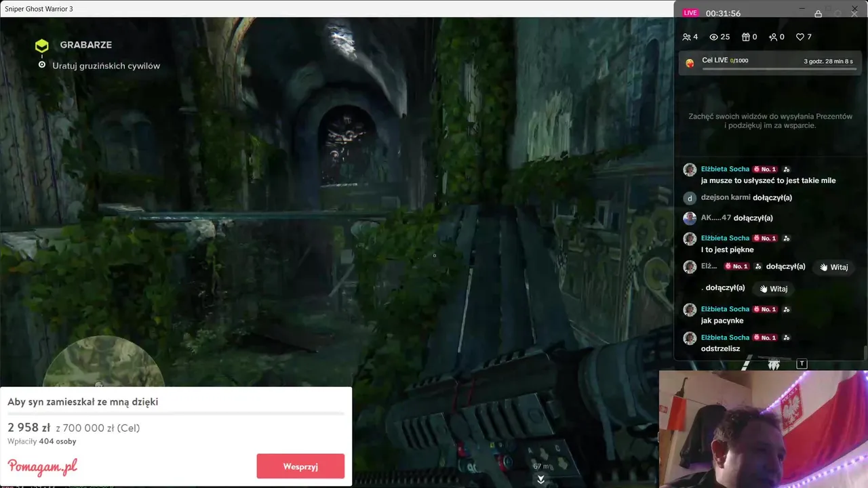Screen dimensions: 868x488
Task: Click the 00:31:56 live timer
Action: coord(723,14)
